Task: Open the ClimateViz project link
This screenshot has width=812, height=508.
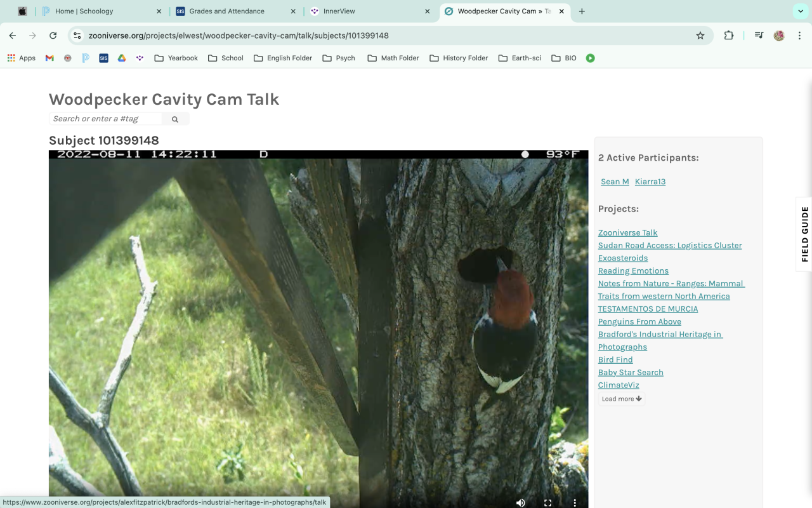Action: pos(619,385)
